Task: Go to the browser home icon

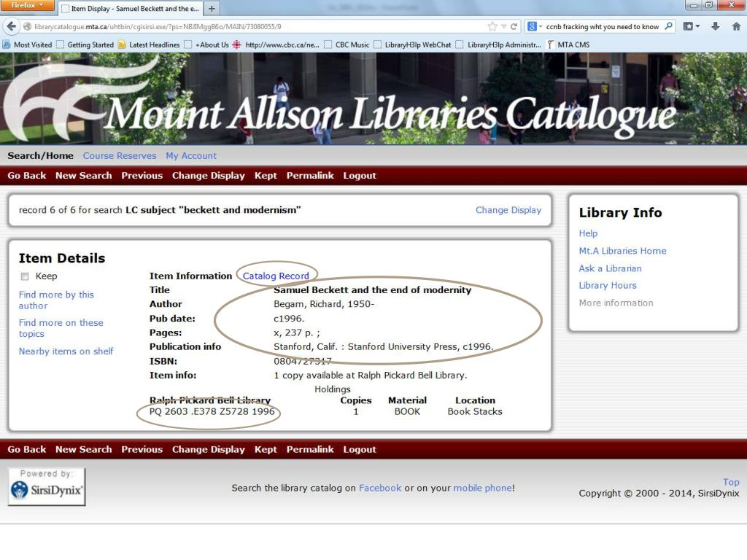Action: click(736, 27)
